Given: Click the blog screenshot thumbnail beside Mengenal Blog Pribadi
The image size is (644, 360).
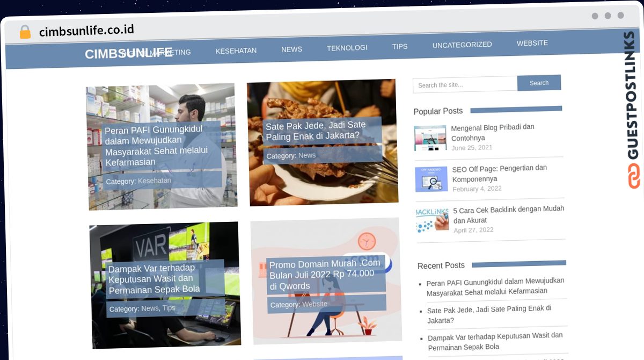Looking at the screenshot, I should [429, 138].
